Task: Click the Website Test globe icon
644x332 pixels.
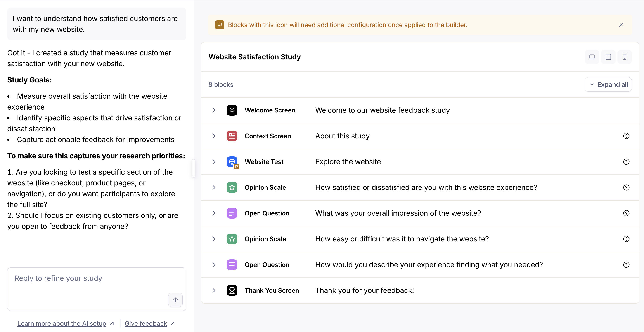Action: point(232,162)
